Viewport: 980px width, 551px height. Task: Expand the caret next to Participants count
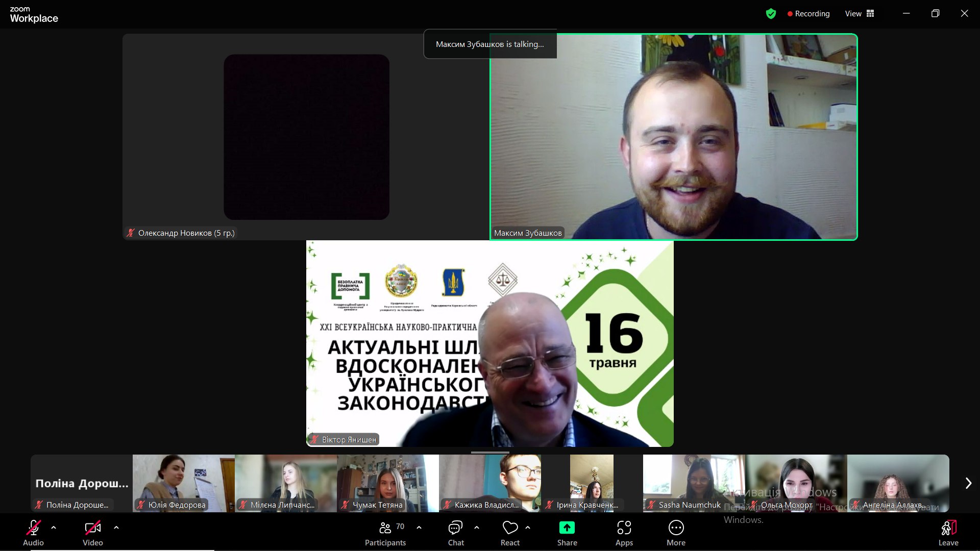[x=419, y=528]
